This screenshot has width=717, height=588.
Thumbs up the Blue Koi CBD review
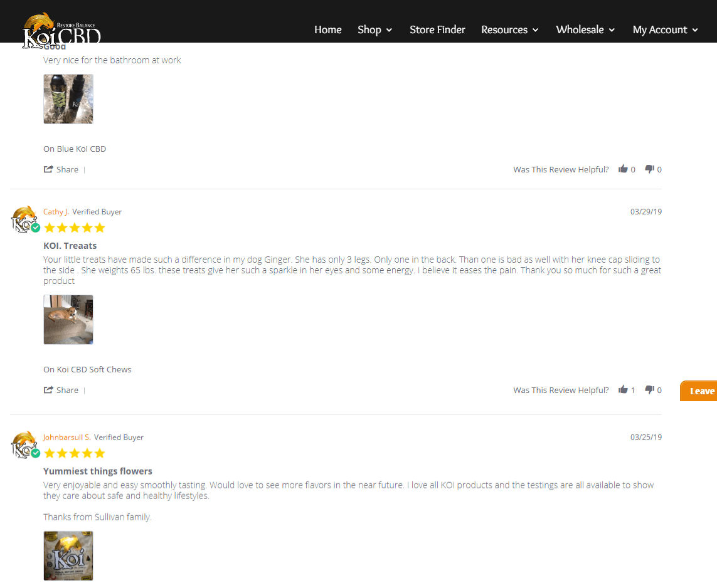[x=623, y=169]
